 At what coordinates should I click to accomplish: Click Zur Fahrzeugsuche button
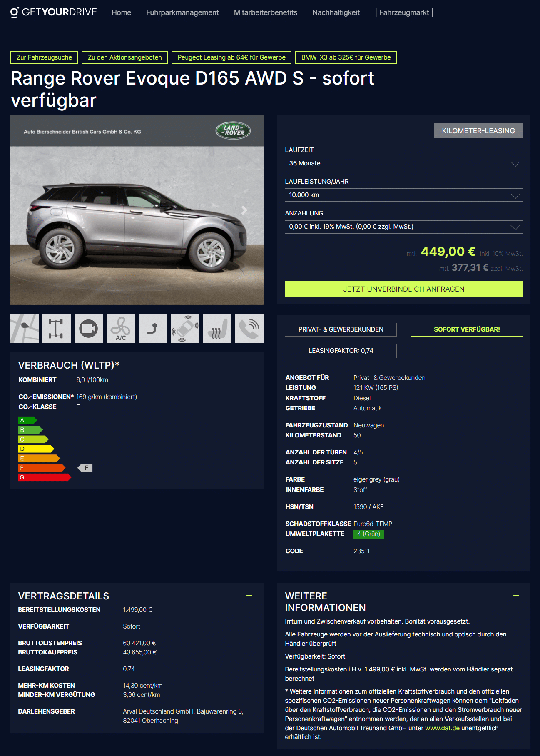pos(44,57)
